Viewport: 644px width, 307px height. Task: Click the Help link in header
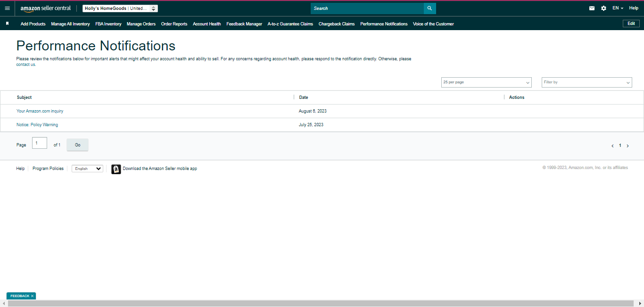[634, 8]
